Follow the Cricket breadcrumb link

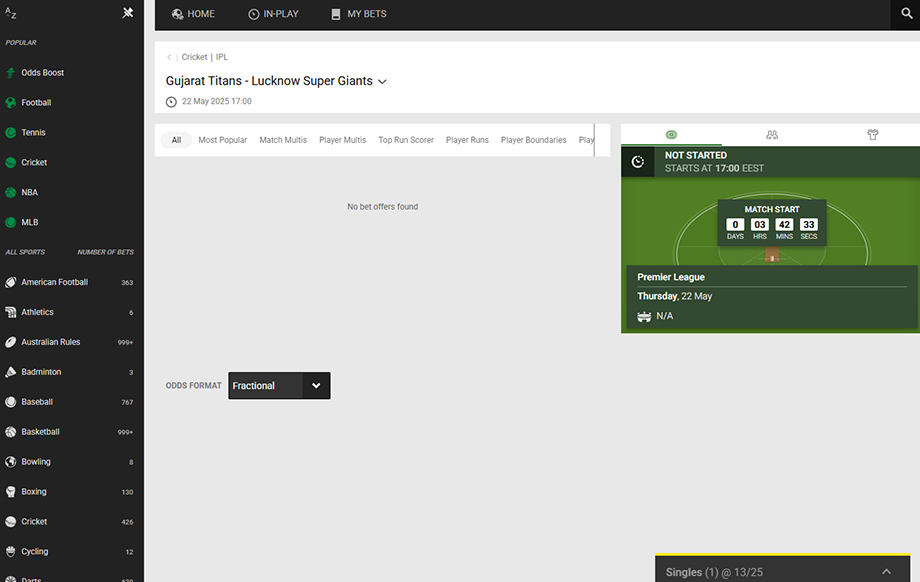pos(194,57)
